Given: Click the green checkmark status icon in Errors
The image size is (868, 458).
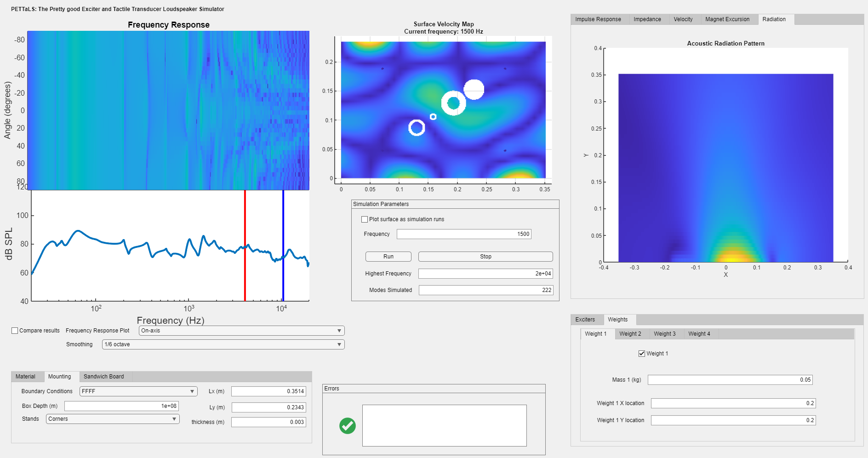Looking at the screenshot, I should click(348, 426).
